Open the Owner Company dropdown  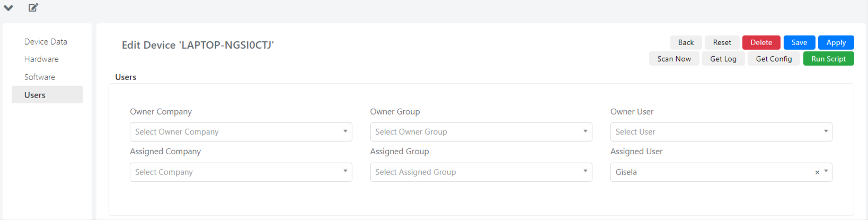pos(241,132)
